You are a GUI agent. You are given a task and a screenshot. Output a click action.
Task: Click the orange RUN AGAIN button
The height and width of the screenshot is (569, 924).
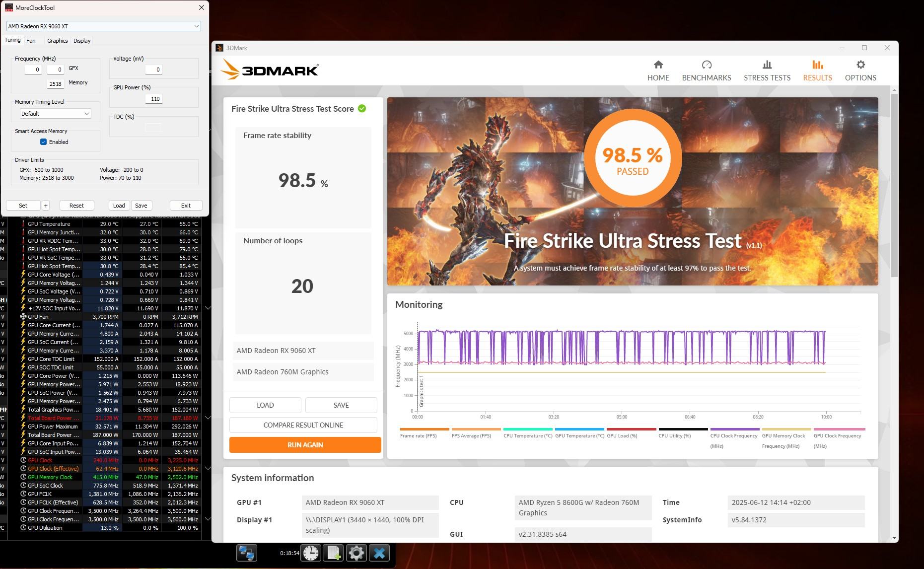pos(305,445)
